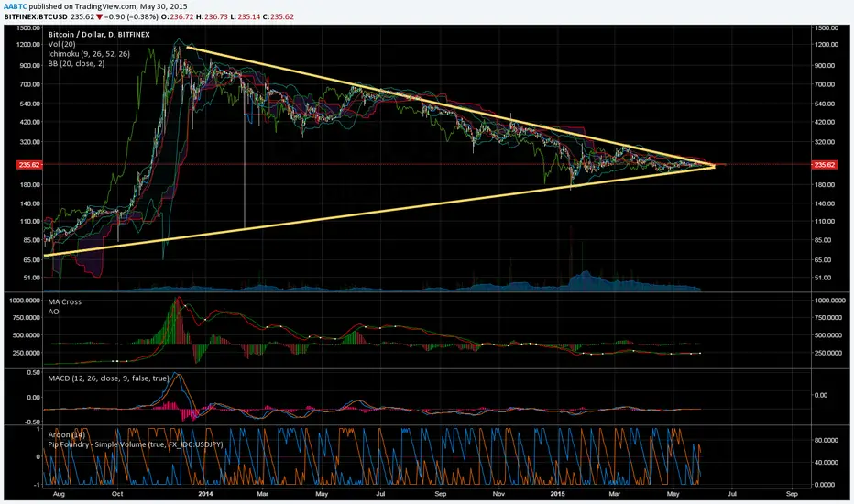Click the Oct label on time axis

click(x=117, y=494)
